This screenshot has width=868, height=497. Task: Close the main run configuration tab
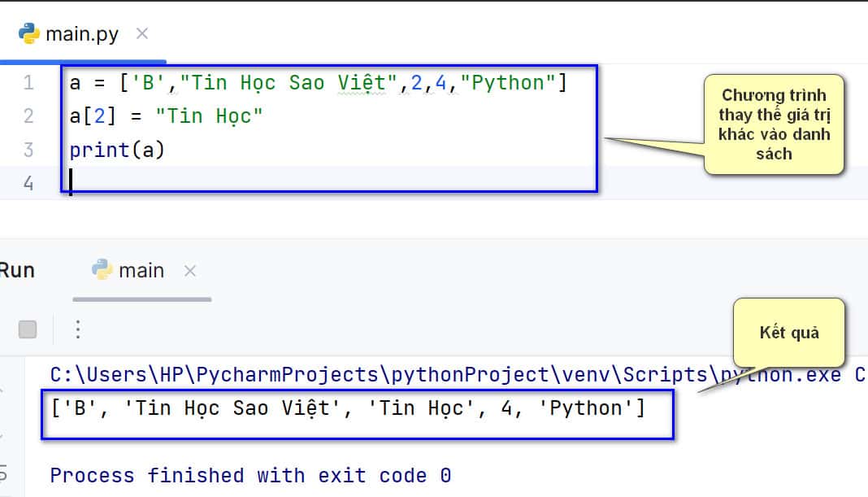click(190, 271)
